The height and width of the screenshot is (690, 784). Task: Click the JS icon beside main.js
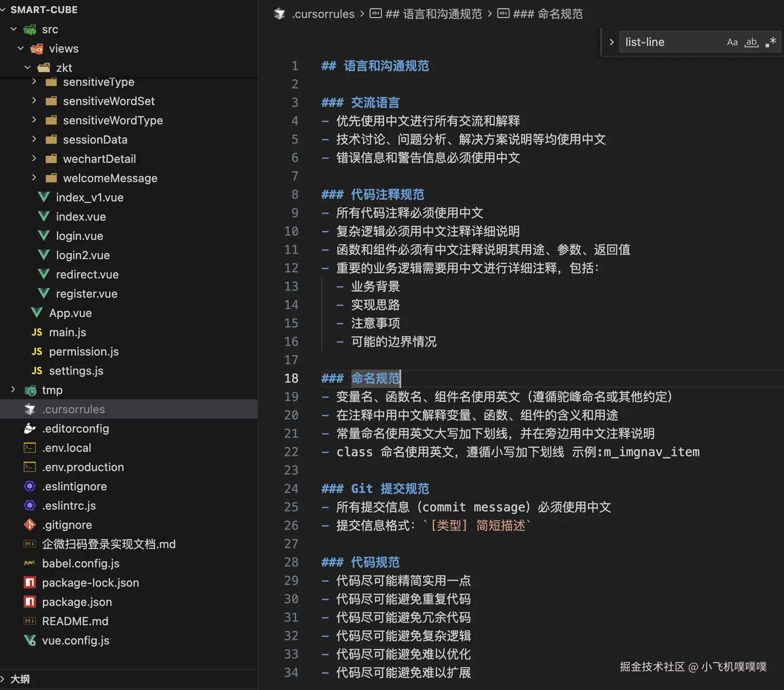tap(37, 332)
